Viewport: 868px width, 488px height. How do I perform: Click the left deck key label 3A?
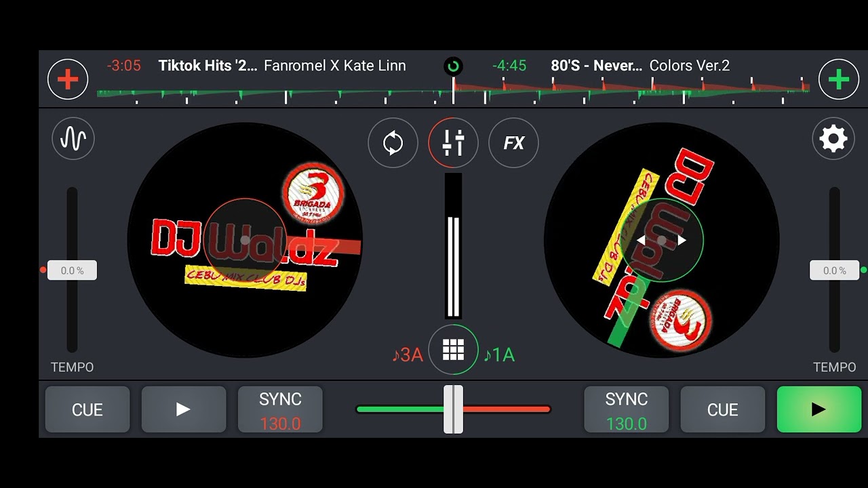408,354
